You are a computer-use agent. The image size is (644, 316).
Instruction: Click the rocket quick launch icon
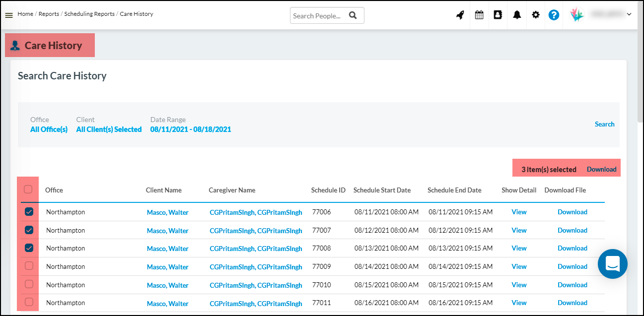point(460,15)
